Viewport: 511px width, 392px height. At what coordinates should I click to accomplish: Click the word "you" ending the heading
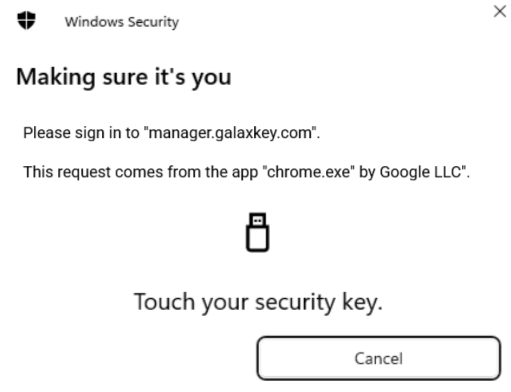(211, 80)
